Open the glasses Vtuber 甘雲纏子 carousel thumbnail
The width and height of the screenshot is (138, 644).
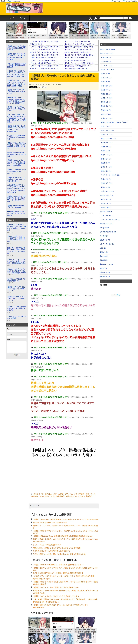pyautogui.click(x=58, y=30)
